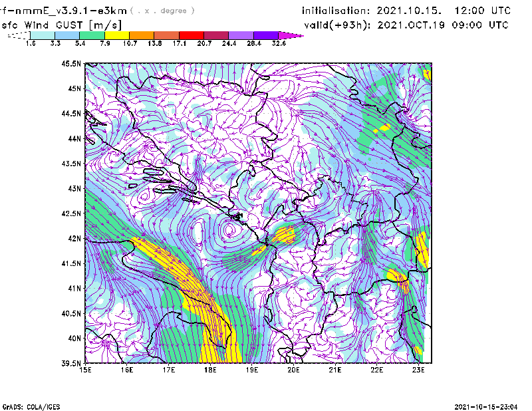
Task: Click the violet 28.4–32.6 legend swatch
Action: [x=266, y=35]
